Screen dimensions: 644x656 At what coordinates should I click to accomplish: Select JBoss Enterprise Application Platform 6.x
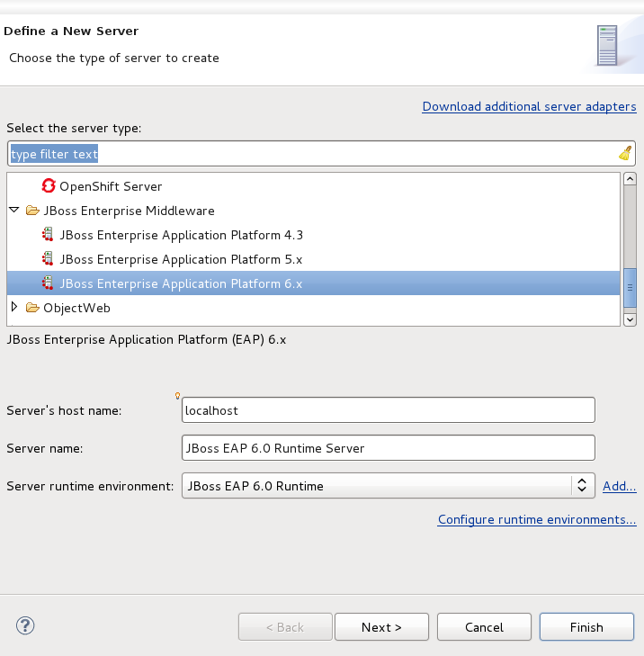(x=313, y=283)
